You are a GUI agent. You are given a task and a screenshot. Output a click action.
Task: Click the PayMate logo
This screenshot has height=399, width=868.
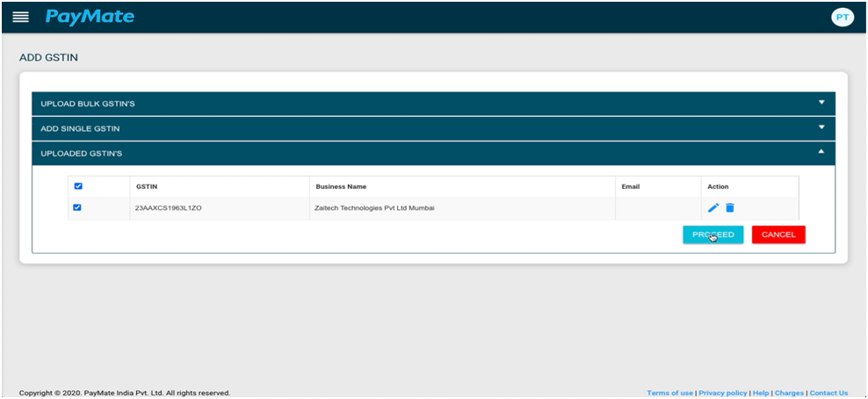point(90,17)
